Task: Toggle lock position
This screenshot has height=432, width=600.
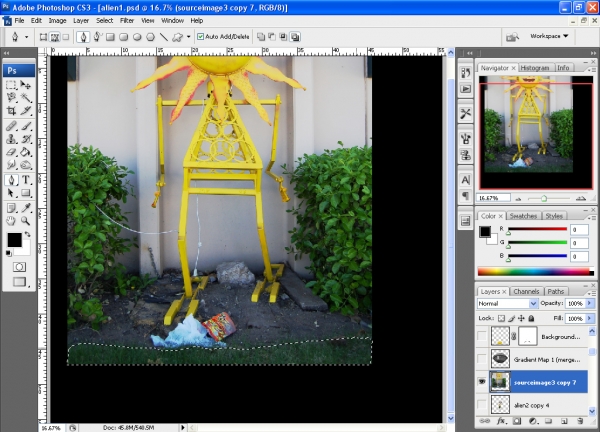Action: [521, 318]
